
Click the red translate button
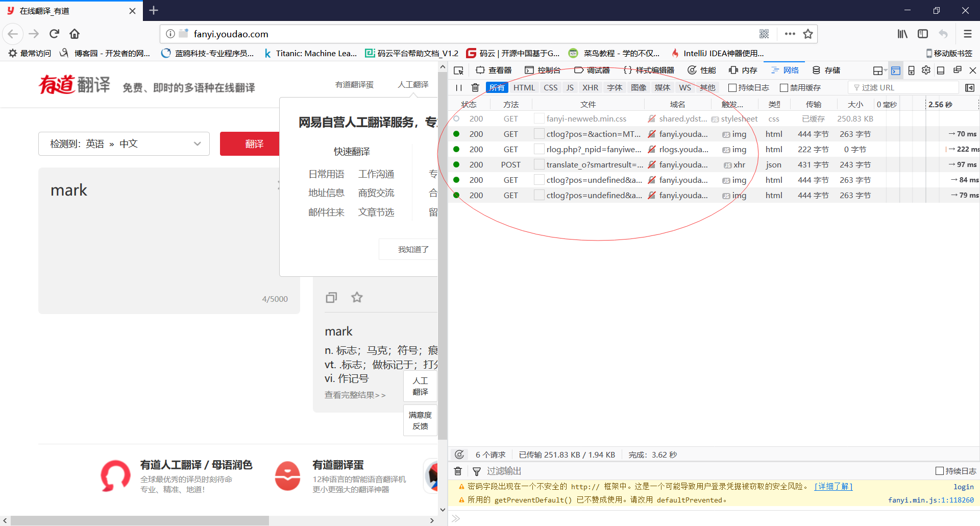250,144
